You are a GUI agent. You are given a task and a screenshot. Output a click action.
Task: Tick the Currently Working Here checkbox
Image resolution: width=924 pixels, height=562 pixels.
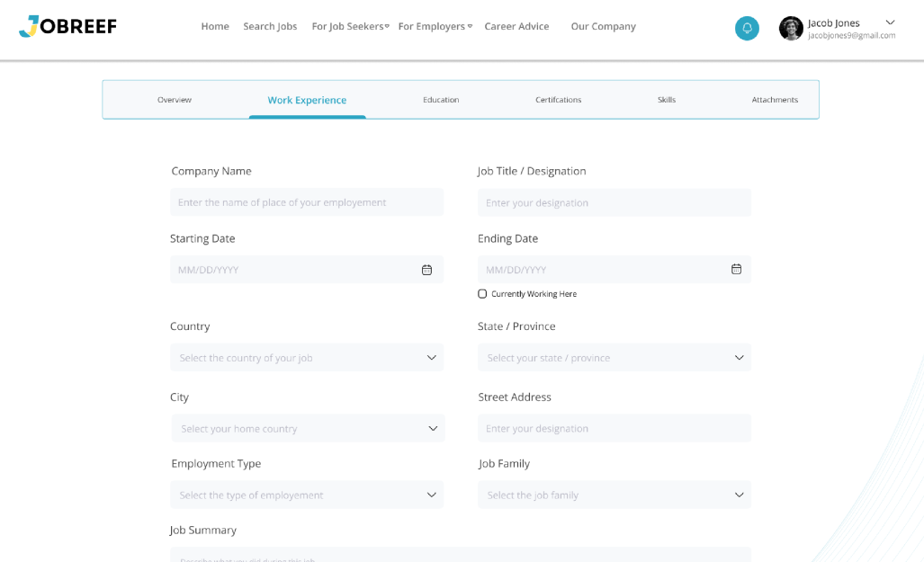482,294
